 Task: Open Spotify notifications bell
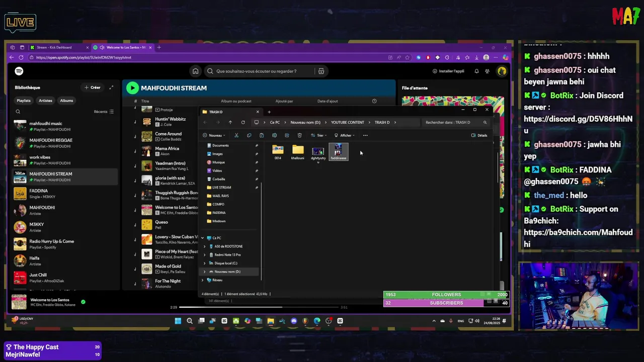point(476,71)
